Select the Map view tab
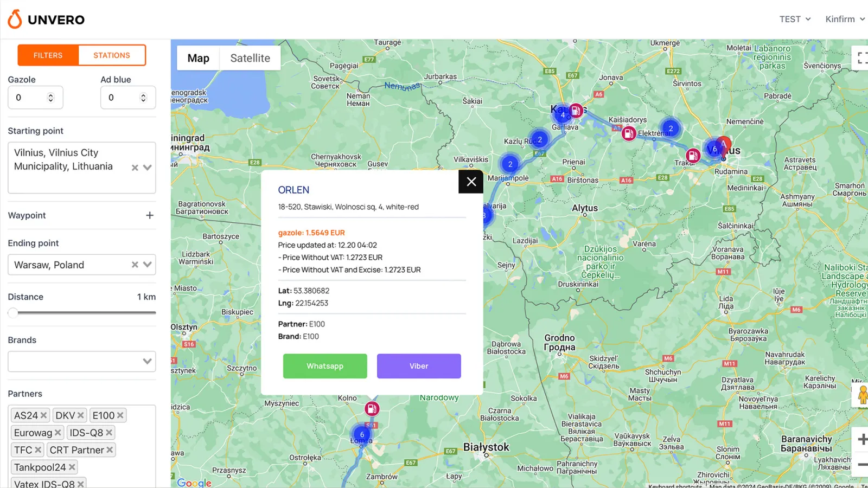 pos(198,58)
